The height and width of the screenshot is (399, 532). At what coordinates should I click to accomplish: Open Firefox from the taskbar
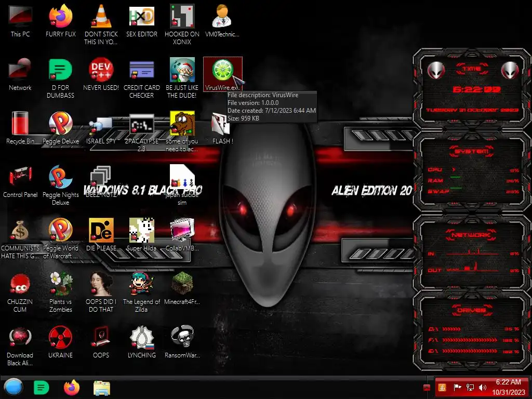coord(72,388)
